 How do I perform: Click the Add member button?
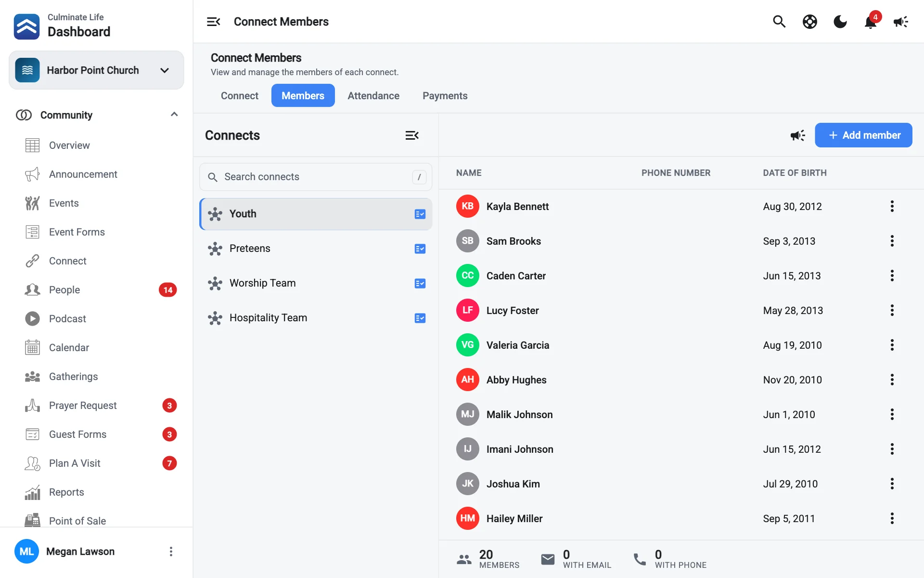point(863,135)
